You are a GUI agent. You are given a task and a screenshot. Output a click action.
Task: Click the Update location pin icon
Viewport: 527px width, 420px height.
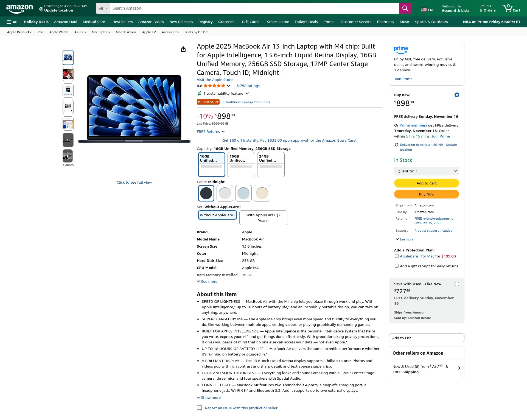coord(41,10)
